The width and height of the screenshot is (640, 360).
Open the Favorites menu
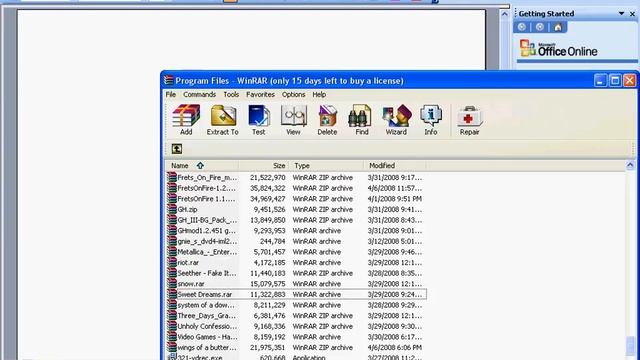point(260,94)
